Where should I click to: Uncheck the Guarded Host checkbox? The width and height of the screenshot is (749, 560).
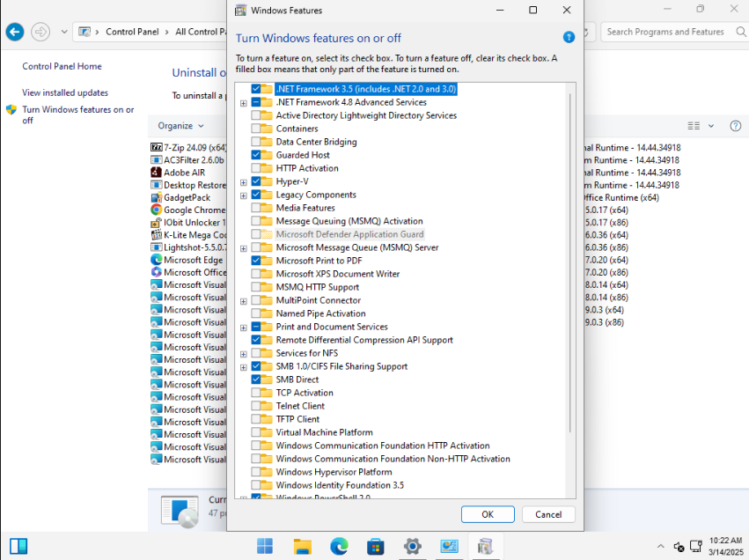(x=256, y=155)
